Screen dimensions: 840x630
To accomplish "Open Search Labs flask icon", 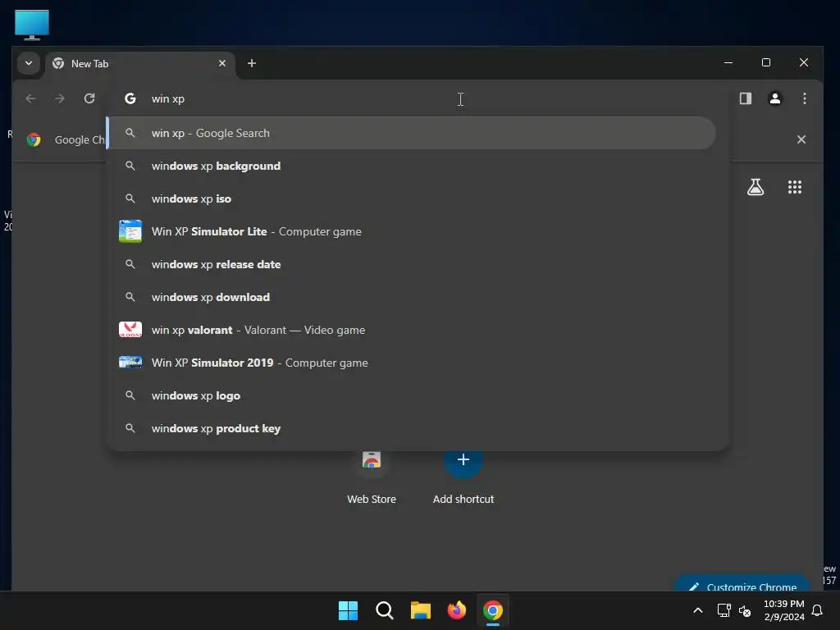I will pos(756,187).
